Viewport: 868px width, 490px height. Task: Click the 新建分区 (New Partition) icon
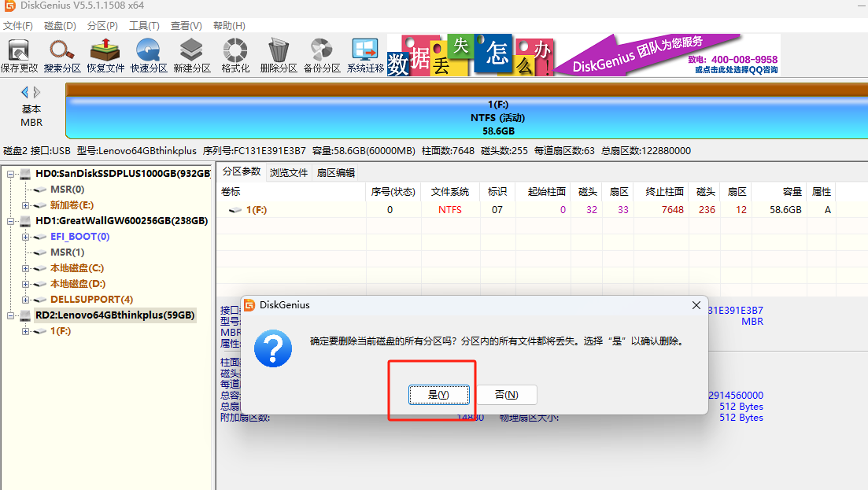coord(192,55)
